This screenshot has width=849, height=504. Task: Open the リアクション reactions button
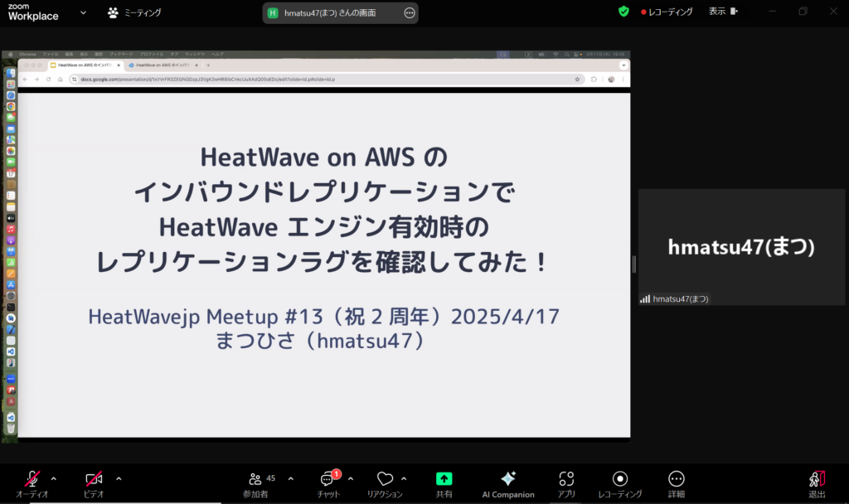[385, 484]
